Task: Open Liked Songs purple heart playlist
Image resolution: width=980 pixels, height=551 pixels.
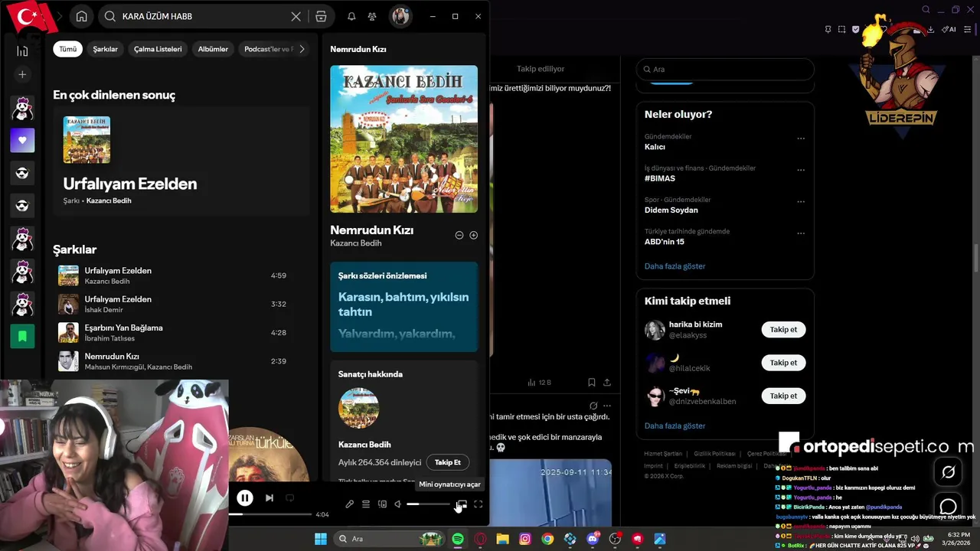Action: [x=22, y=140]
